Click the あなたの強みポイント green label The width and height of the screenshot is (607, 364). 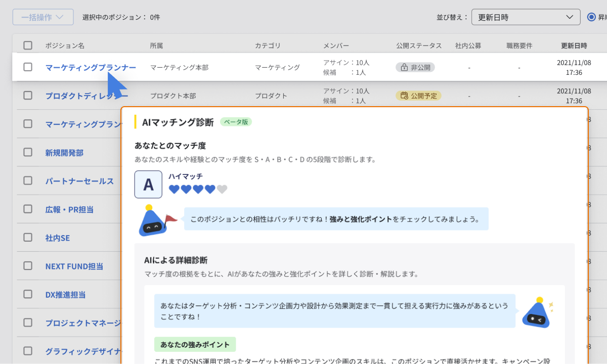(x=195, y=344)
